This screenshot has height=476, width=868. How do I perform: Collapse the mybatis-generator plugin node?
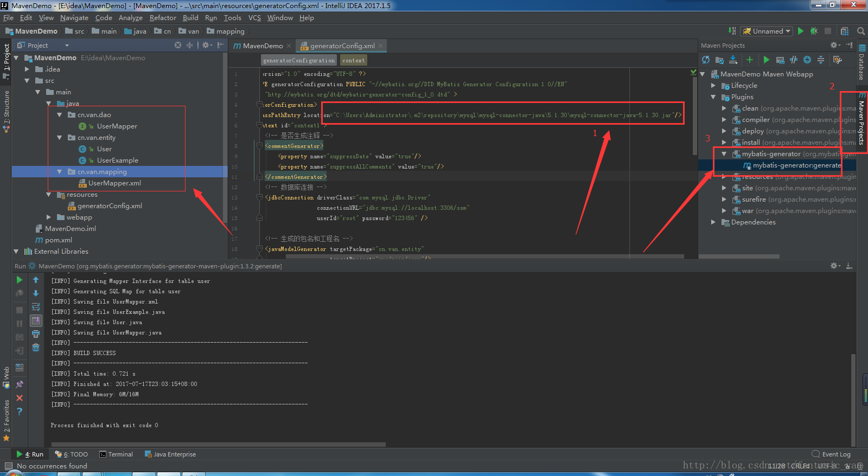pos(724,154)
